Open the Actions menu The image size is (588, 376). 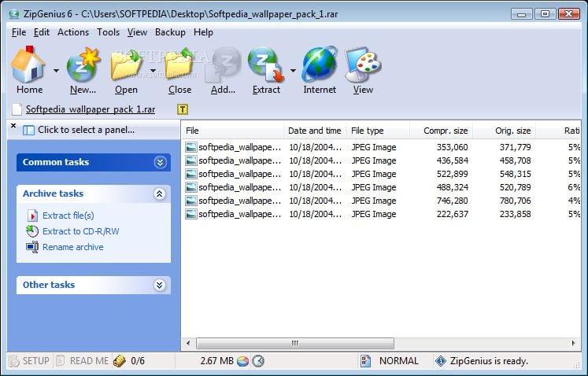pyautogui.click(x=73, y=32)
